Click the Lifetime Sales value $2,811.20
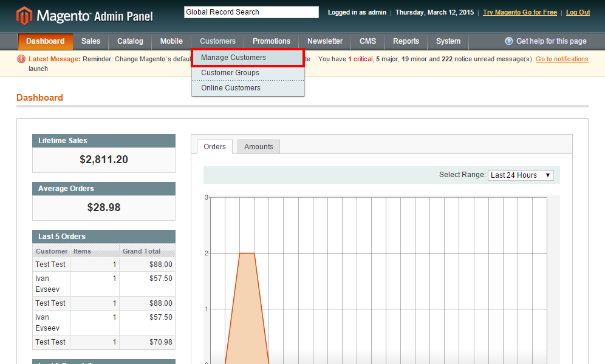605x364 pixels. click(104, 160)
